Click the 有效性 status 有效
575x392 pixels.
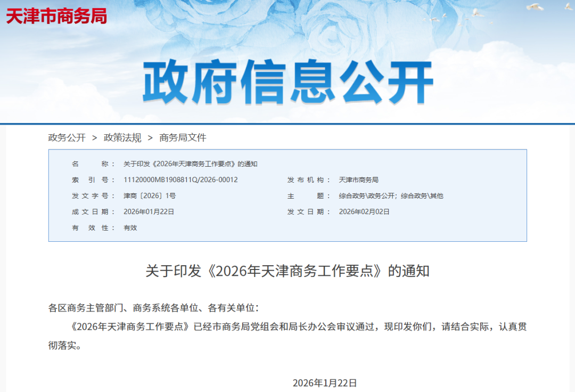130,228
